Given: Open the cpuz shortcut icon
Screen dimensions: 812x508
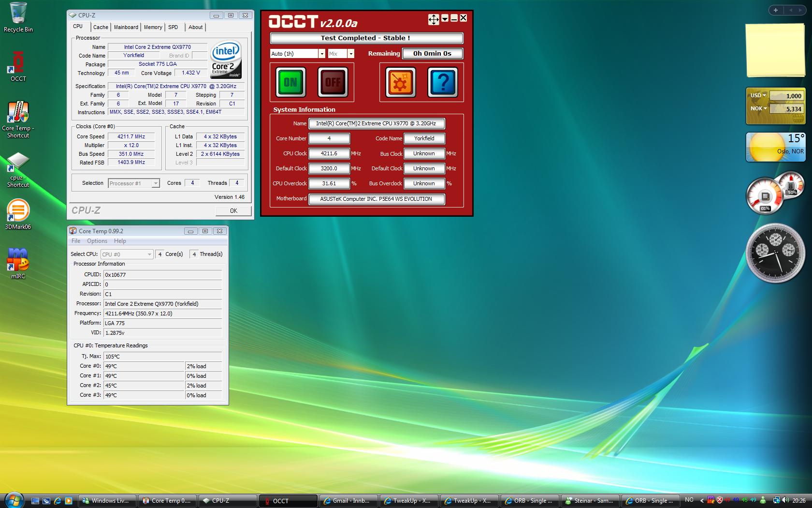Looking at the screenshot, I should [18, 169].
